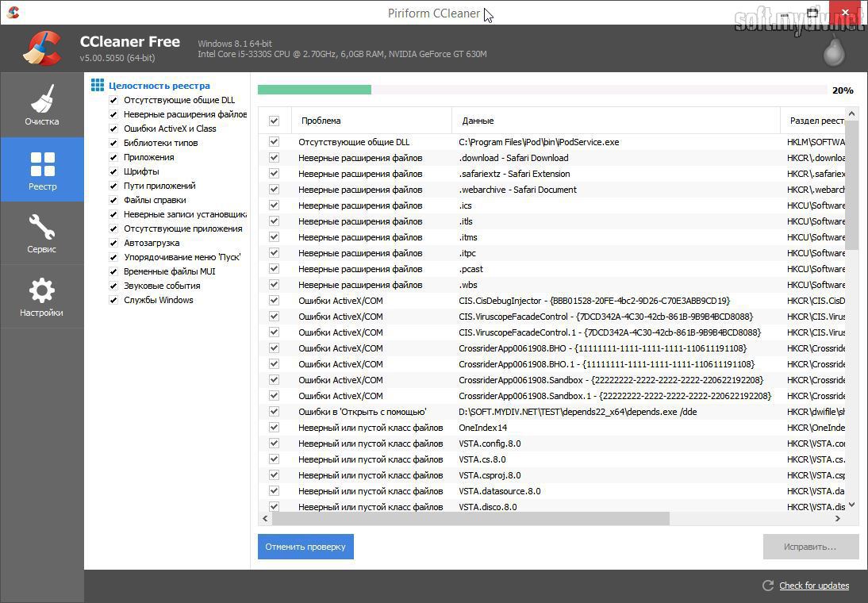Open the Реестр registry section

[42, 170]
